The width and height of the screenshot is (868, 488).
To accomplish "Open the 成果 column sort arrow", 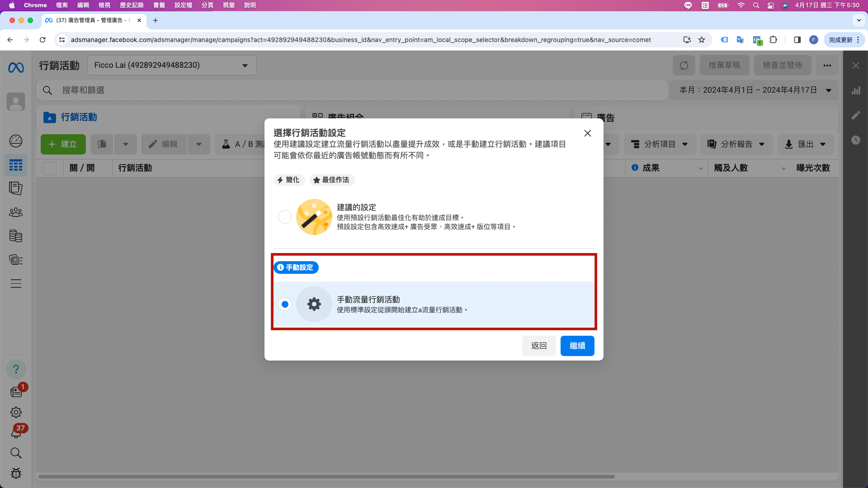I will 701,169.
